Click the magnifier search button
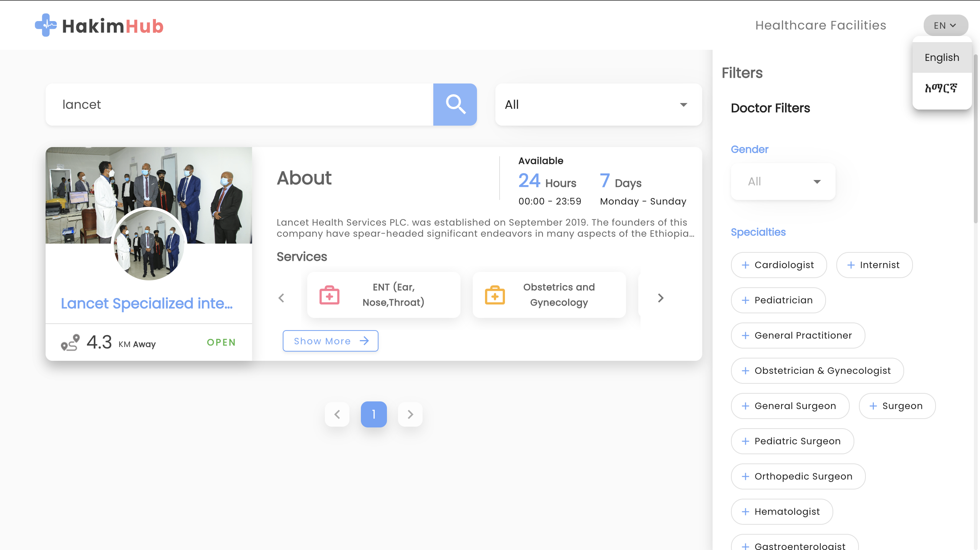 click(x=455, y=104)
